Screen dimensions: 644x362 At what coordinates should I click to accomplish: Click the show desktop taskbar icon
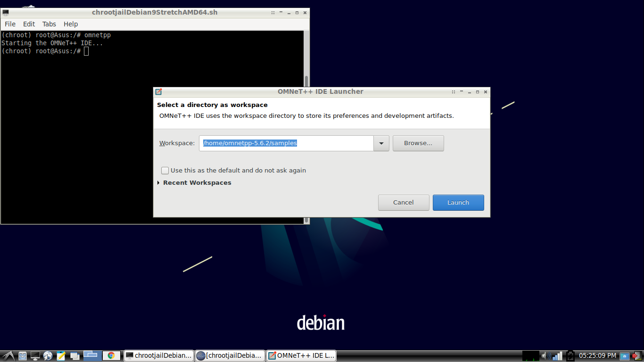35,355
